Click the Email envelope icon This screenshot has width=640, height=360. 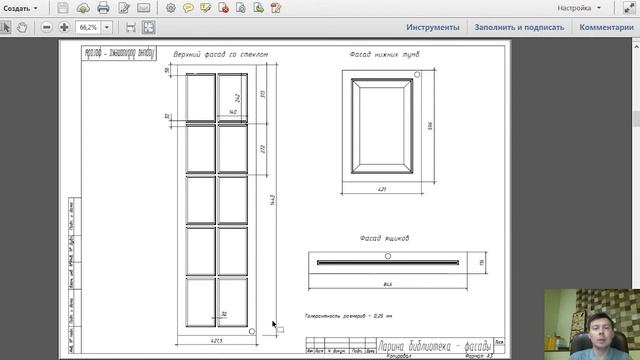pos(143,8)
